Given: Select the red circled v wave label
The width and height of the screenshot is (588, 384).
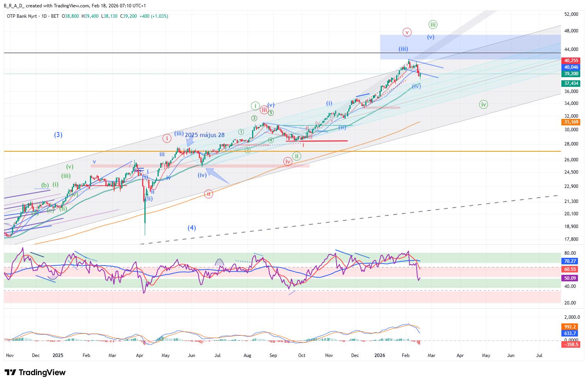Looking at the screenshot, I should (407, 32).
